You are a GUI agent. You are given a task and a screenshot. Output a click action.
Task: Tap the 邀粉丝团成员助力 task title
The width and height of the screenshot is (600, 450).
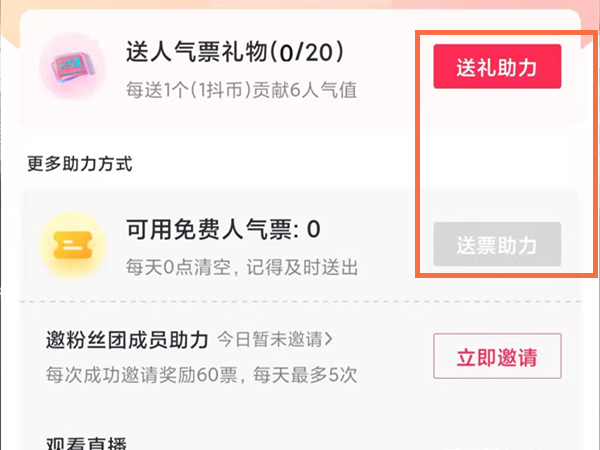127,338
